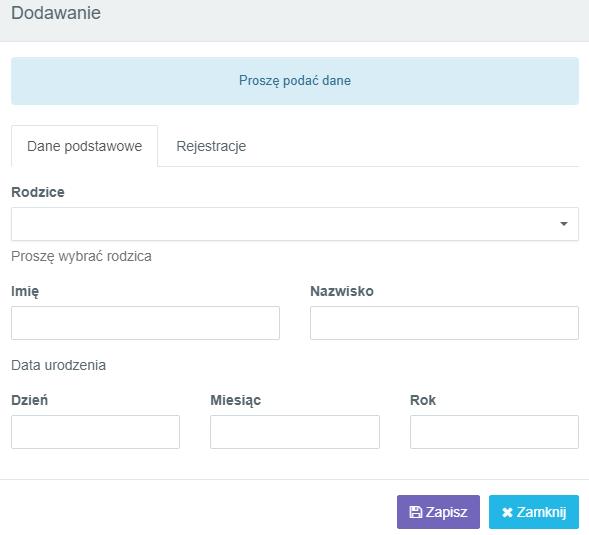Click the 'Nazwisko' field label
The width and height of the screenshot is (589, 535).
click(x=342, y=291)
